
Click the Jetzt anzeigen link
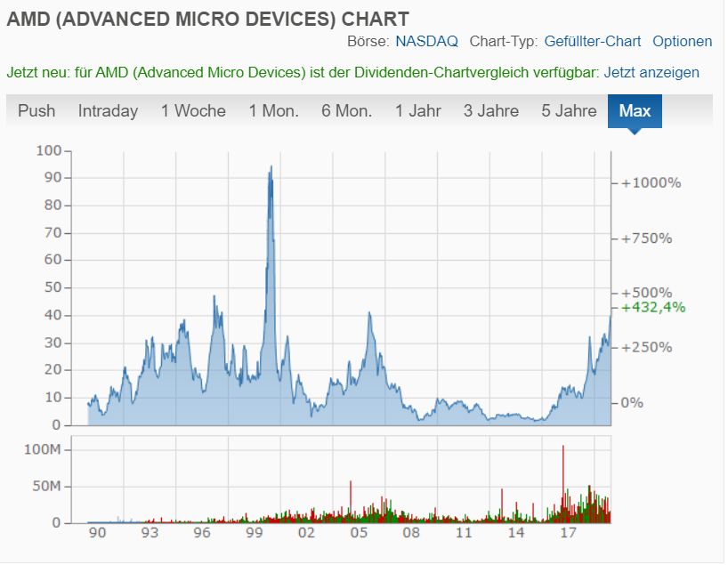point(651,73)
